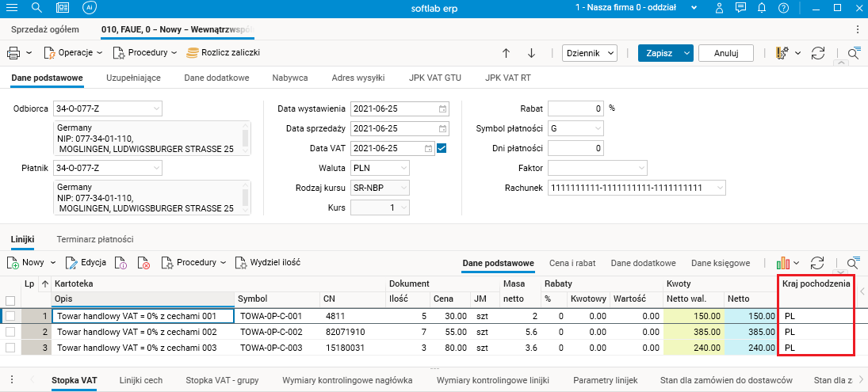
Task: Open the Waluta PLN dropdown
Action: (x=403, y=168)
